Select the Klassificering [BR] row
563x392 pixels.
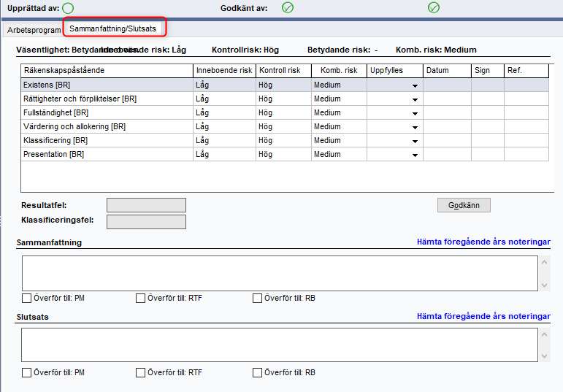[x=285, y=140]
